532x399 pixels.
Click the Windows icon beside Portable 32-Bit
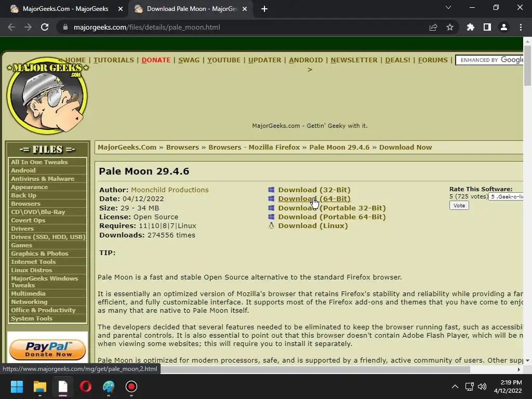click(x=271, y=208)
